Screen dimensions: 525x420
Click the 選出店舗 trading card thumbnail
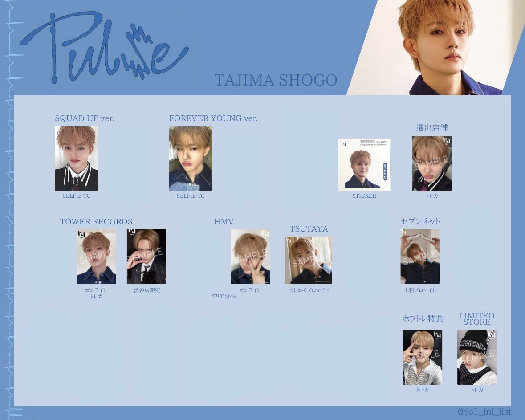pyautogui.click(x=432, y=163)
